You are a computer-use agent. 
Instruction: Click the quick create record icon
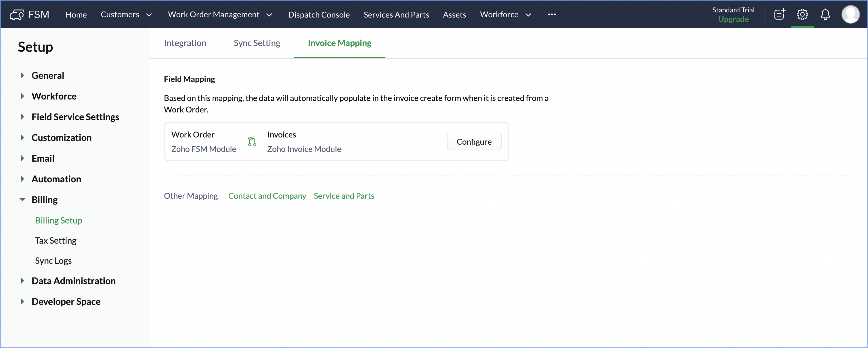pyautogui.click(x=779, y=14)
